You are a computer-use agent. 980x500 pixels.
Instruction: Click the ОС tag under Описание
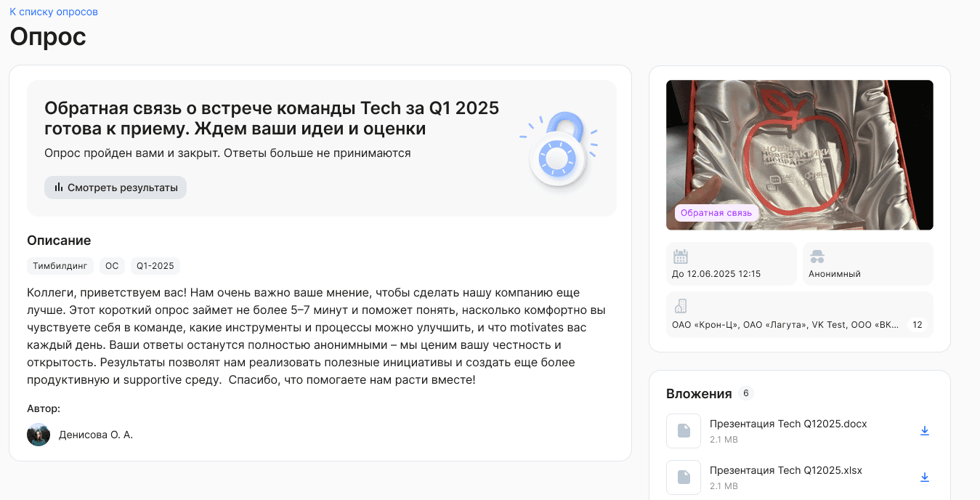[x=112, y=265]
